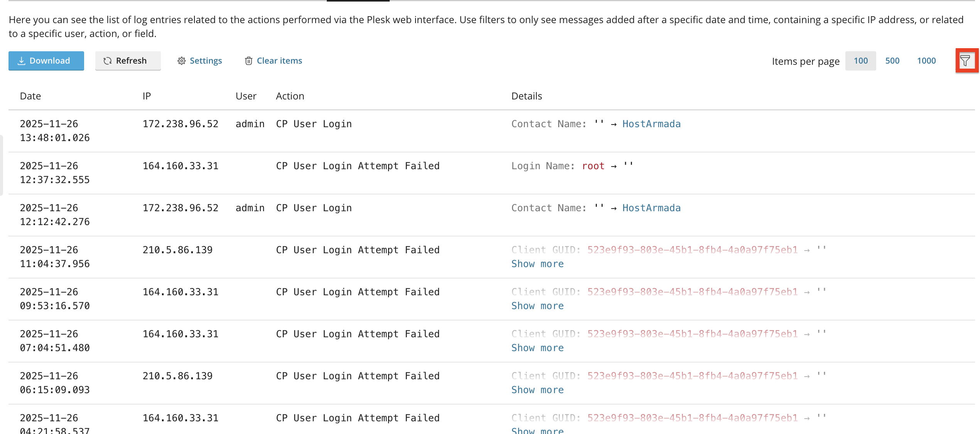Expand Show more for the 06:15:09 entry
Image resolution: width=980 pixels, height=434 pixels.
[x=537, y=390]
